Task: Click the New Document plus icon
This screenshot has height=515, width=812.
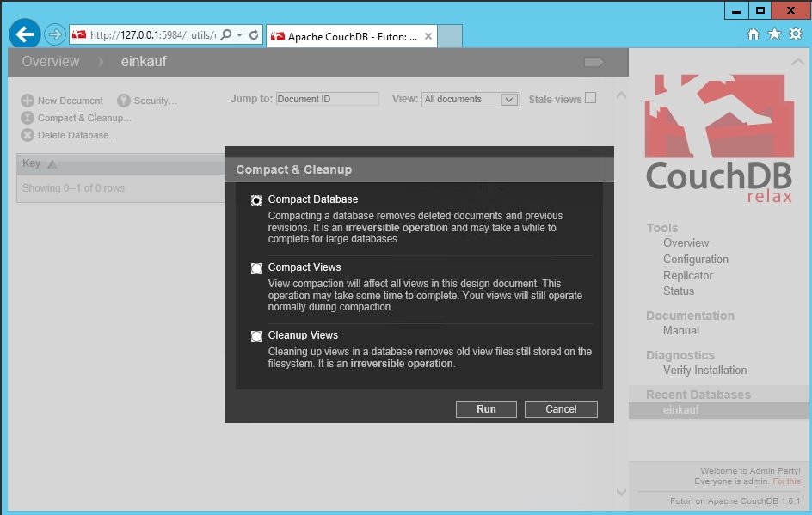Action: point(28,101)
